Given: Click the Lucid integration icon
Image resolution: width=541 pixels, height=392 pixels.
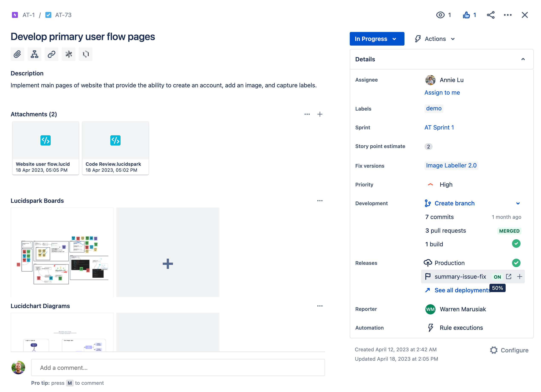Looking at the screenshot, I should coord(85,54).
